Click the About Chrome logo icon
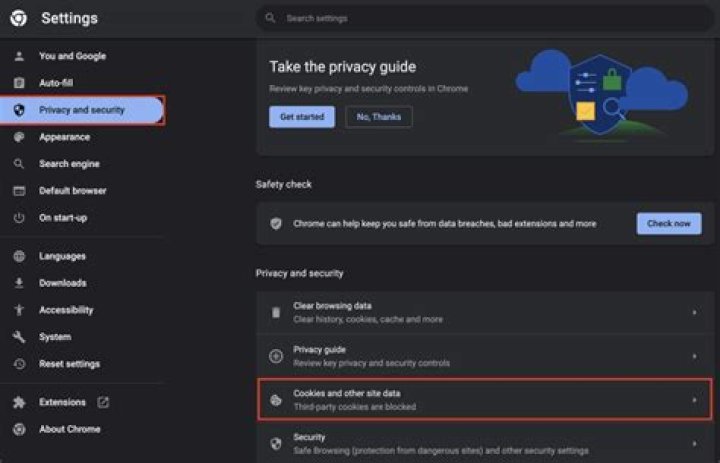The height and width of the screenshot is (463, 720). 19,429
